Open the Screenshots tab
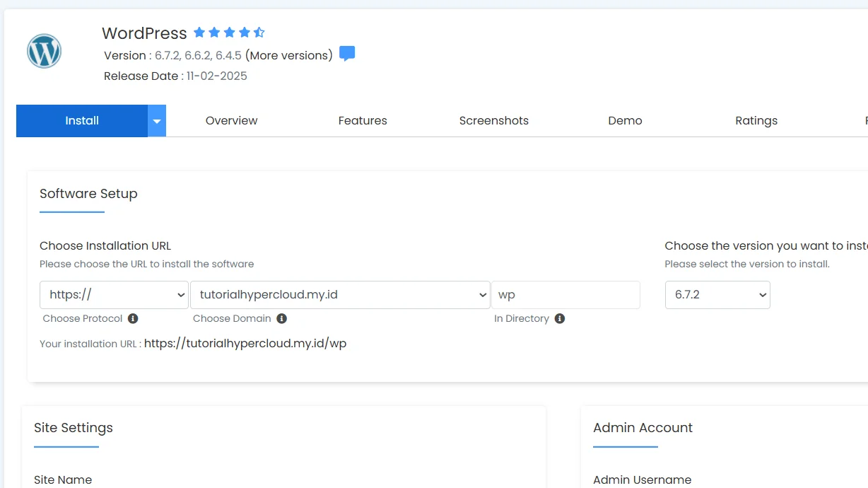This screenshot has width=868, height=488. pos(494,121)
